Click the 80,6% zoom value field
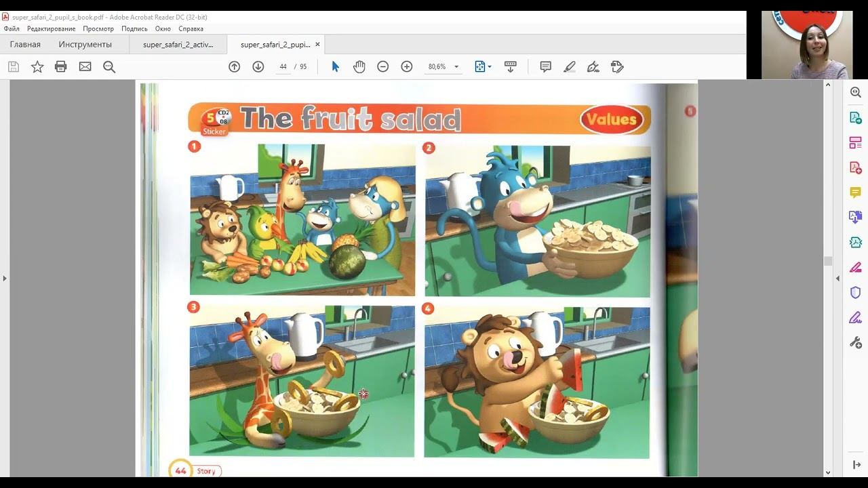Screen dimensions: 868x488 coord(437,66)
